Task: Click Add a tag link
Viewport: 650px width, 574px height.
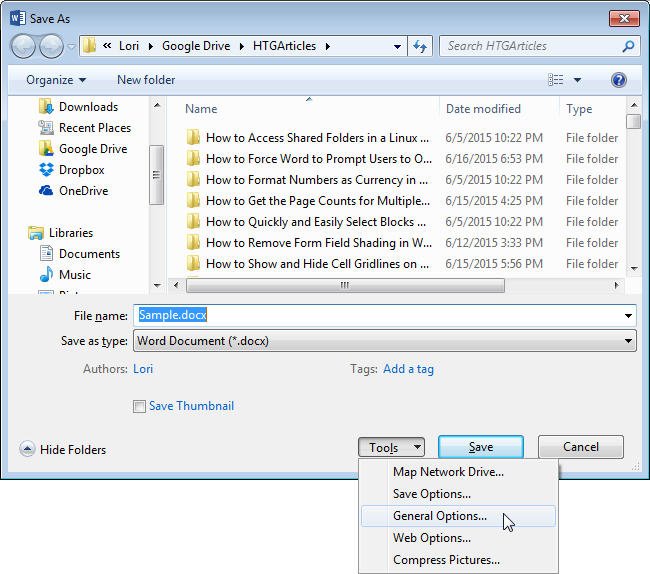Action: click(408, 369)
